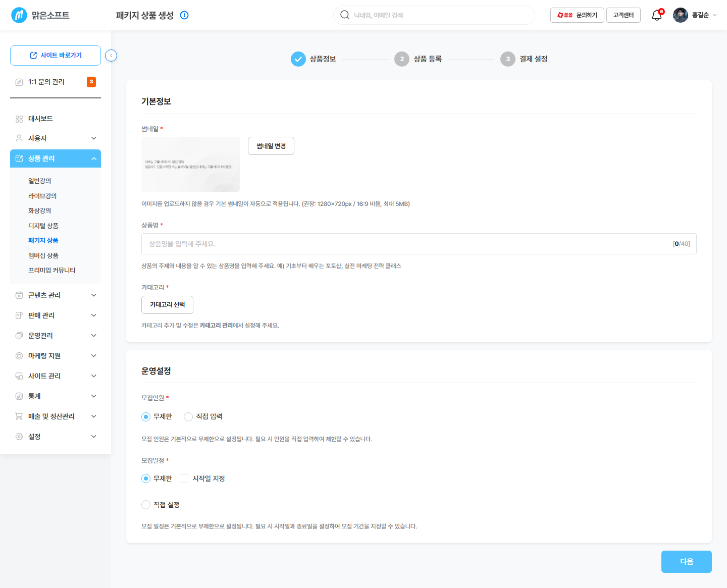Open the 라이브강의 submenu item
Image resolution: width=727 pixels, height=588 pixels.
click(x=42, y=196)
